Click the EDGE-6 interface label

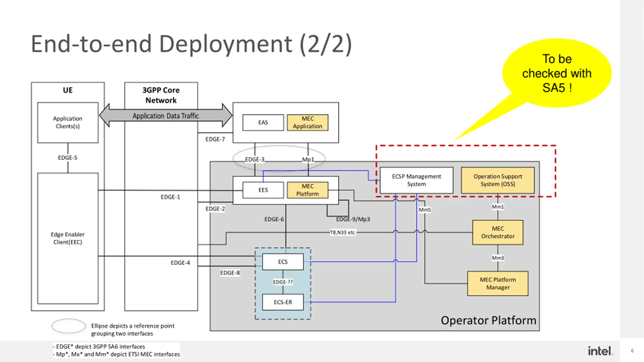[274, 219]
